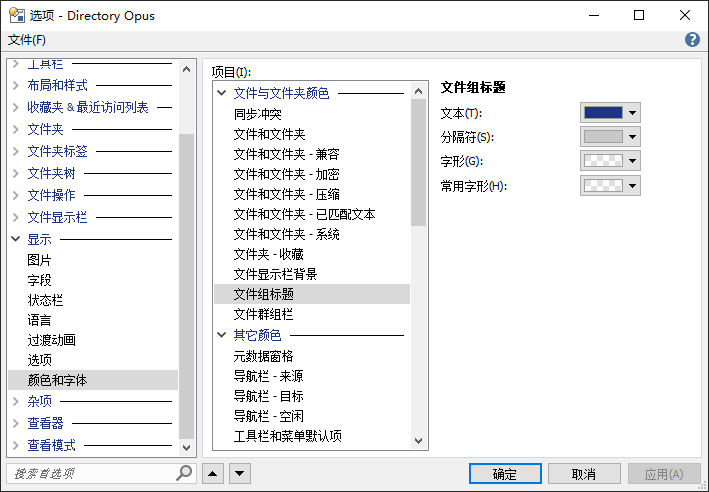Open the 字形(G) font dropdown
Screen dimensions: 709x492
[x=610, y=161]
